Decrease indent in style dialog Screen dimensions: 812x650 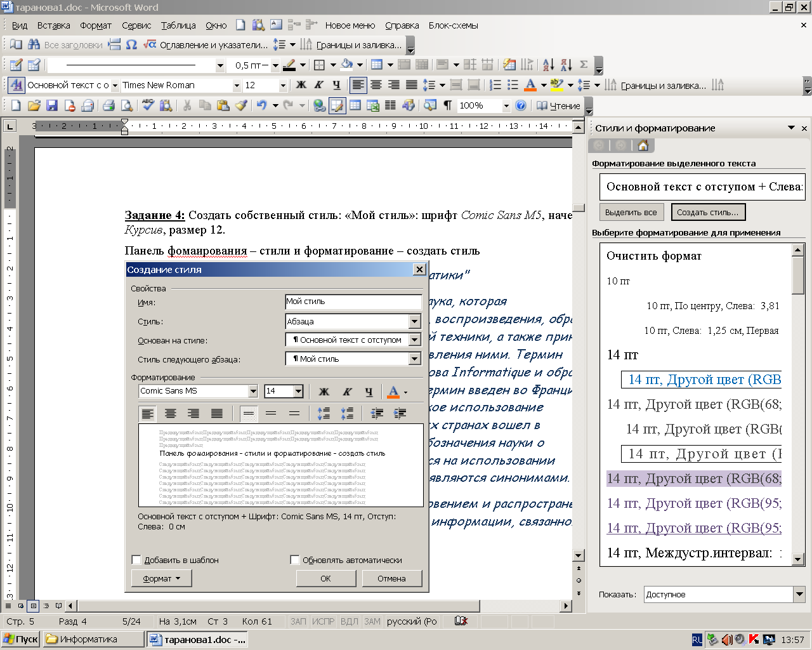tap(377, 414)
